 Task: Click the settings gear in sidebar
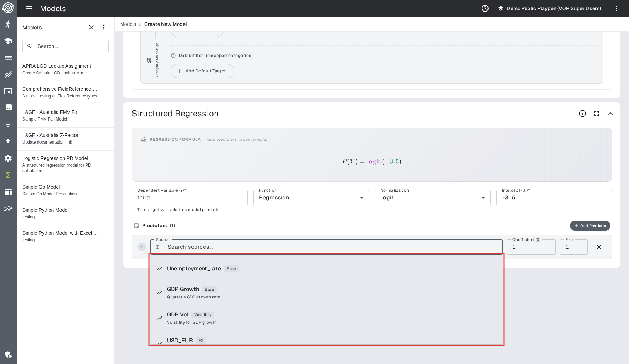coord(8,158)
